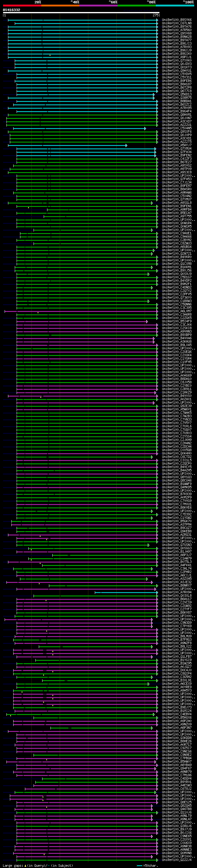This screenshot has width=197, height=868.
Task: Select the UniRef100_B9GJI3 label
Action: tap(176, 43)
